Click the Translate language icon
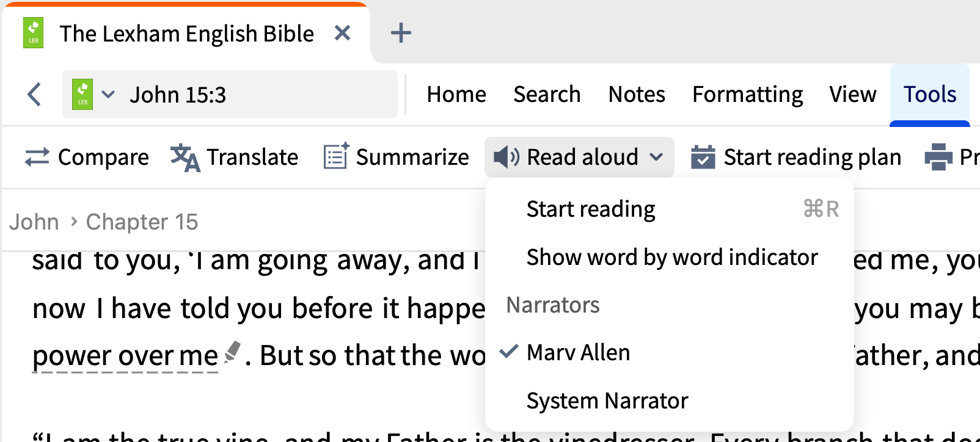This screenshot has height=442, width=980. coord(185,158)
